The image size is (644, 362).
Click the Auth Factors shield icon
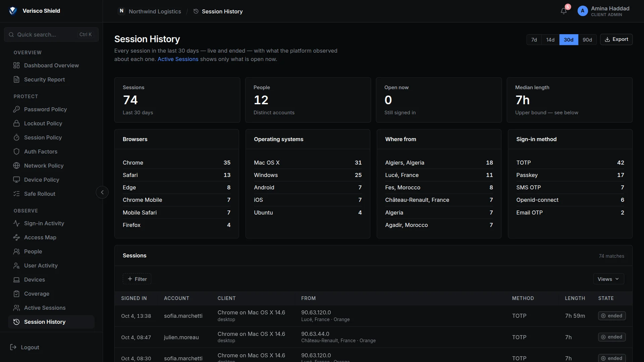(x=16, y=152)
